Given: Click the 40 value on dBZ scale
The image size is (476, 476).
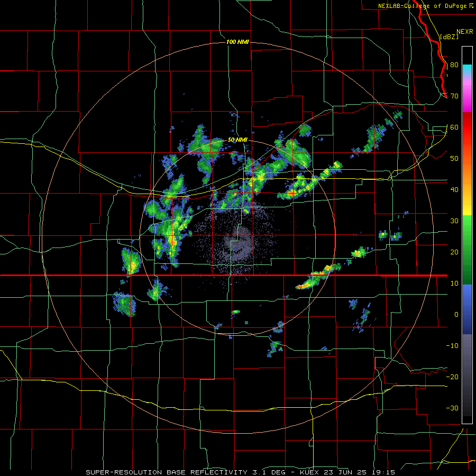Looking at the screenshot, I should (x=454, y=190).
